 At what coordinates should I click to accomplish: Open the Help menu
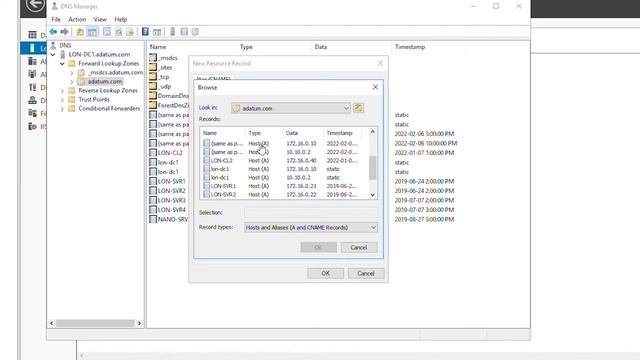click(120, 19)
